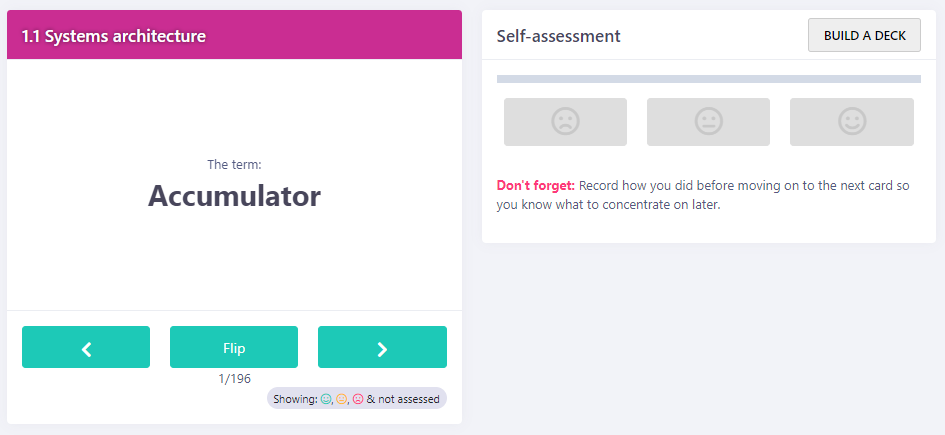This screenshot has width=945, height=435.
Task: Rate card with the sad face
Action: [565, 122]
